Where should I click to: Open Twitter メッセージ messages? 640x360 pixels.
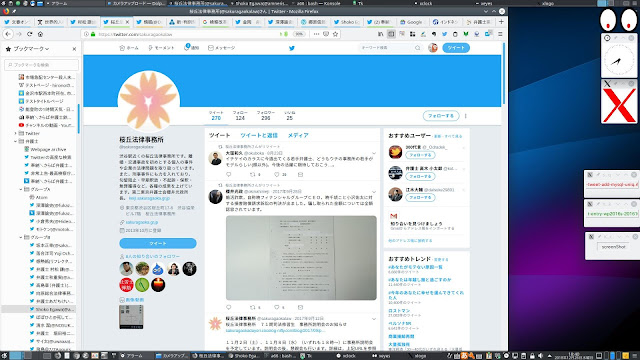[x=222, y=48]
